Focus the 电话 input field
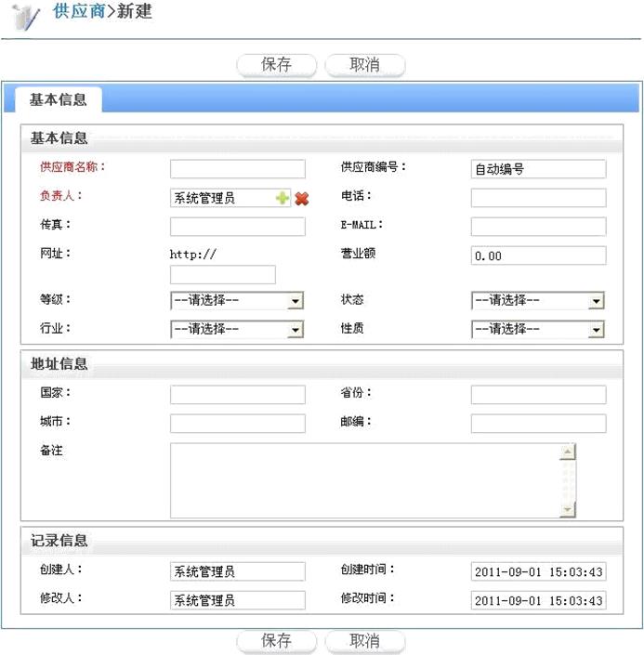Screen dimensions: 644x655 tap(538, 198)
